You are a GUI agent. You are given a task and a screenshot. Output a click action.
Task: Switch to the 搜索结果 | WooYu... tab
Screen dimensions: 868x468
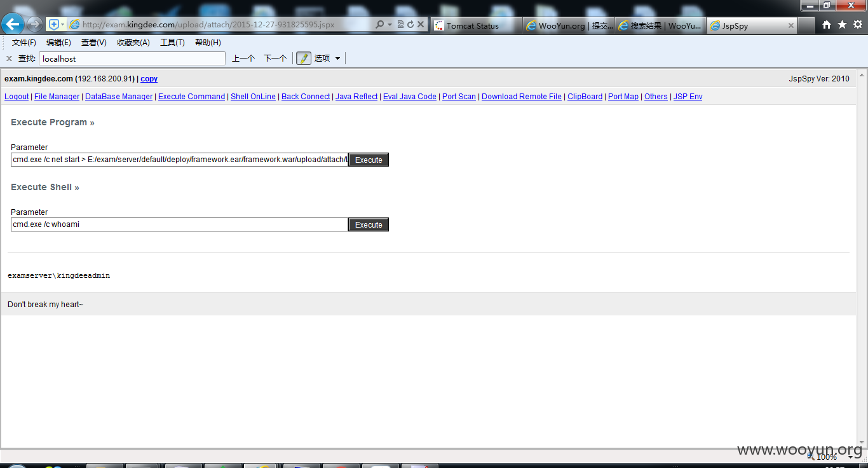pyautogui.click(x=661, y=25)
